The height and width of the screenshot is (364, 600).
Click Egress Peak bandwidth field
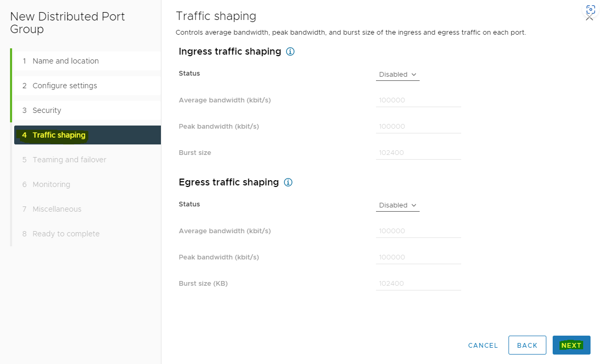418,257
